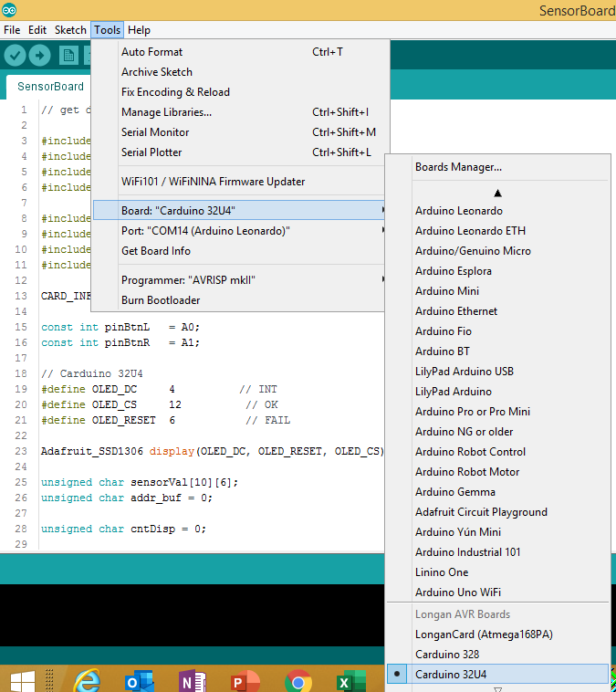Image resolution: width=616 pixels, height=692 pixels.
Task: Expand the Programmer: "AVRISP mkII" submenu
Action: coord(238,280)
